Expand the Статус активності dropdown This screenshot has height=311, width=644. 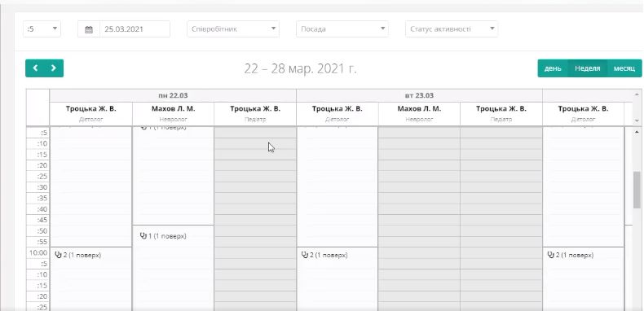point(452,29)
